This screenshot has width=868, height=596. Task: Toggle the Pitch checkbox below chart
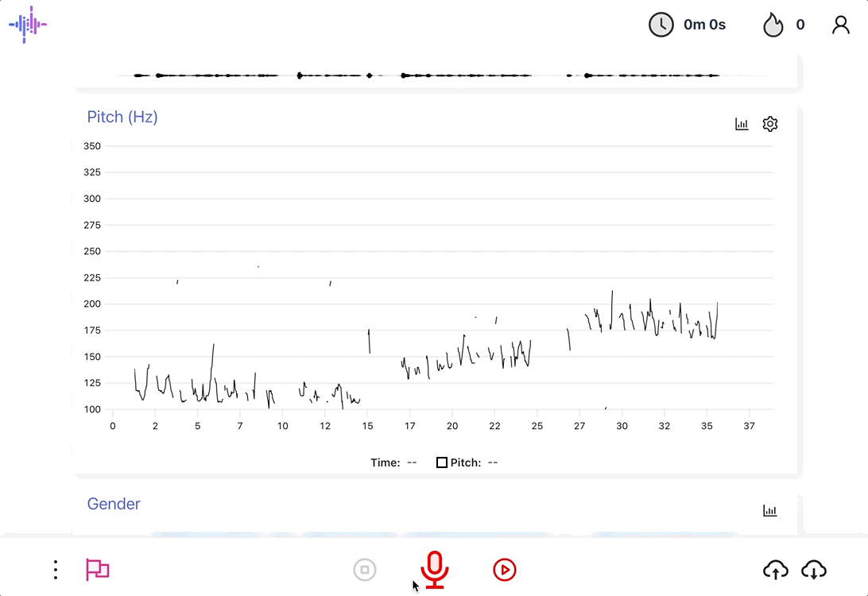click(x=442, y=462)
